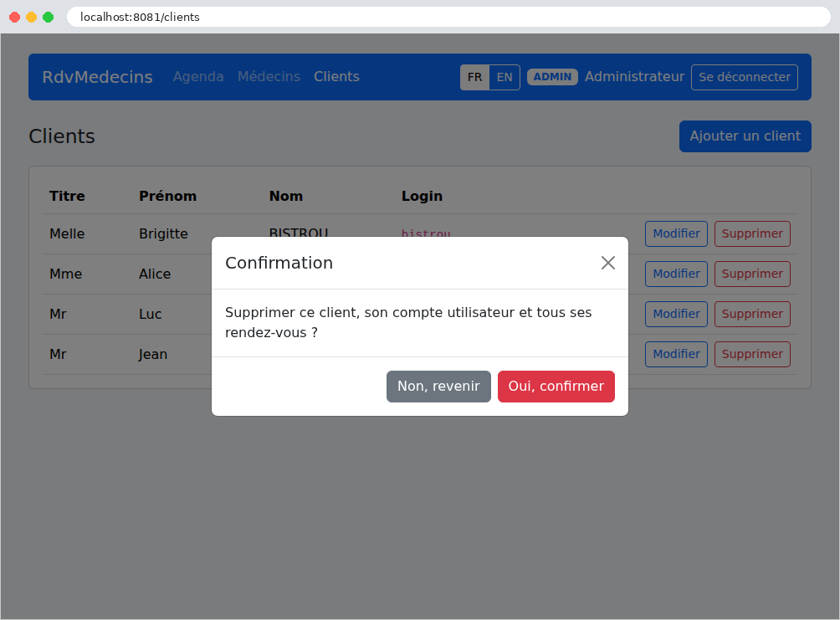Click Modifier in Luc's row
This screenshot has height=620, width=840.
click(x=676, y=314)
